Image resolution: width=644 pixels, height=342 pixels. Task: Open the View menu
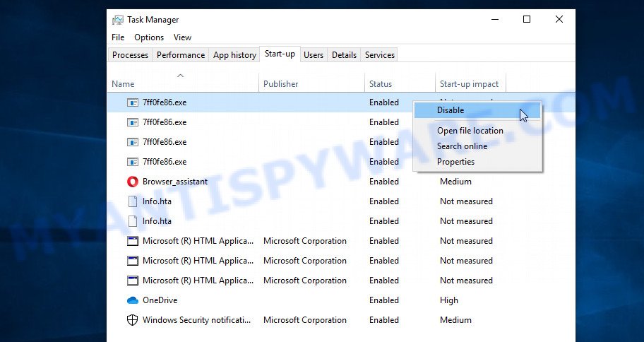(x=182, y=37)
